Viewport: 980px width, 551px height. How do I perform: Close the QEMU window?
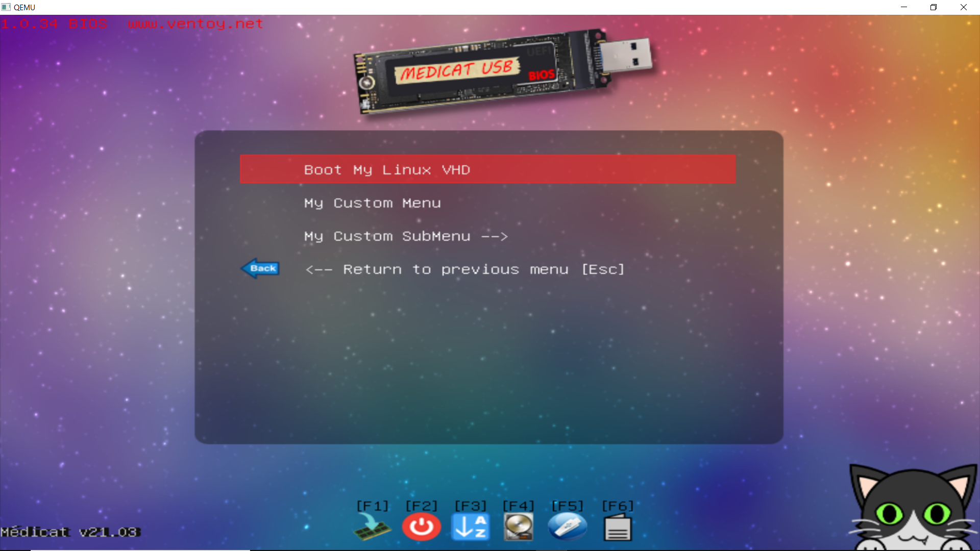(964, 7)
